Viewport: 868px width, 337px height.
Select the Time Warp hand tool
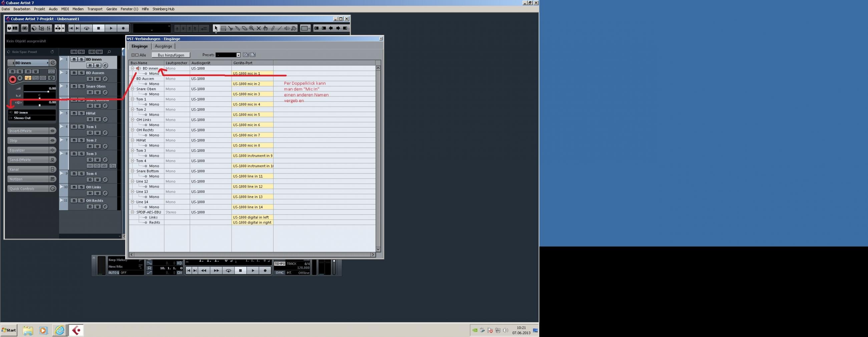click(x=266, y=28)
